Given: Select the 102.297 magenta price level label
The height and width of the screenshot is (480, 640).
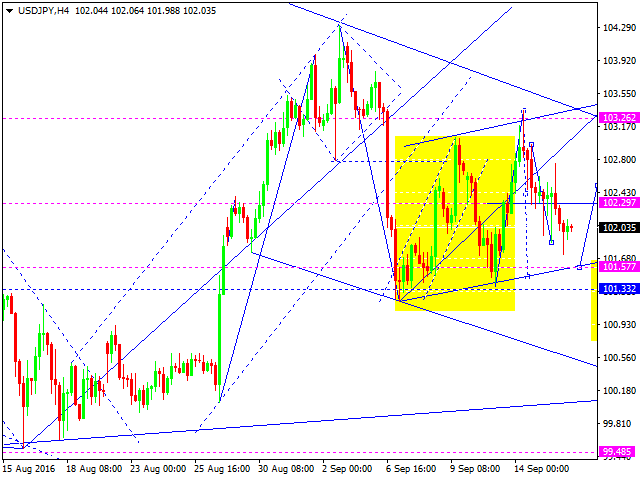Looking at the screenshot, I should (x=619, y=203).
